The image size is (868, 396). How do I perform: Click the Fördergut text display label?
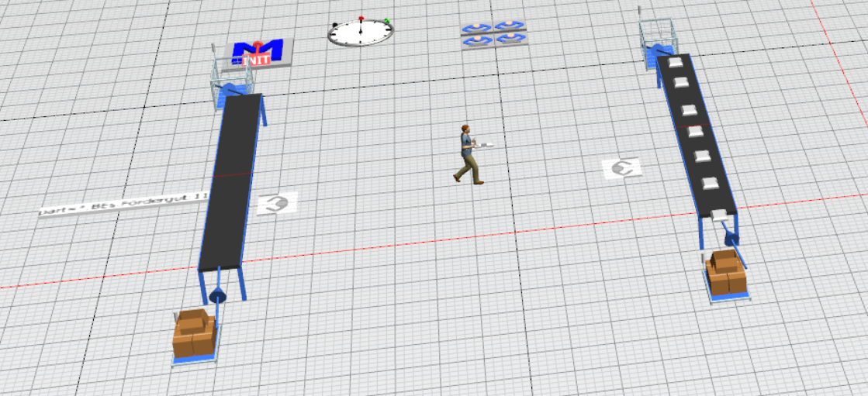[x=124, y=205]
